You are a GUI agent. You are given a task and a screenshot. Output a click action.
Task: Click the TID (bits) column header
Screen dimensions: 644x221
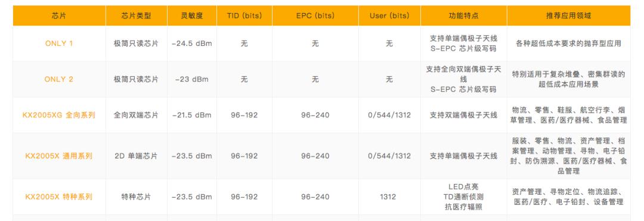click(244, 16)
